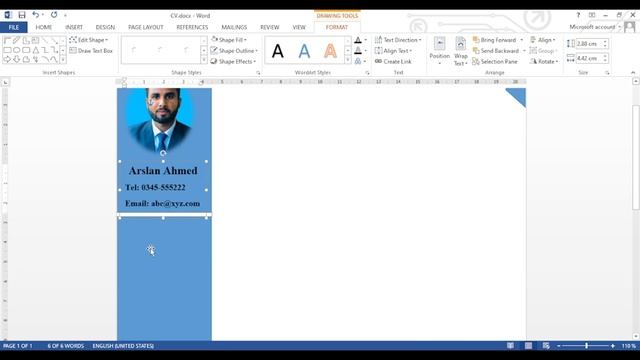Save the document from Quick Access Toolbar
This screenshot has width=640, height=360.
click(x=22, y=15)
